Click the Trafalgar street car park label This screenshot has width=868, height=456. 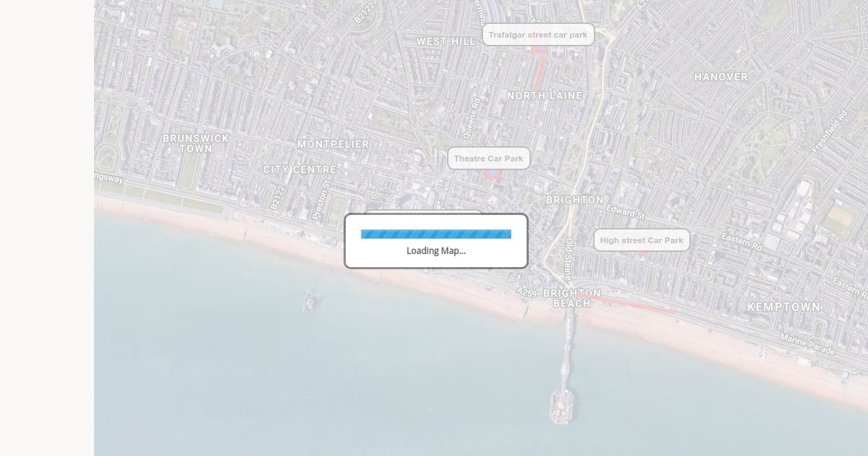(538, 35)
